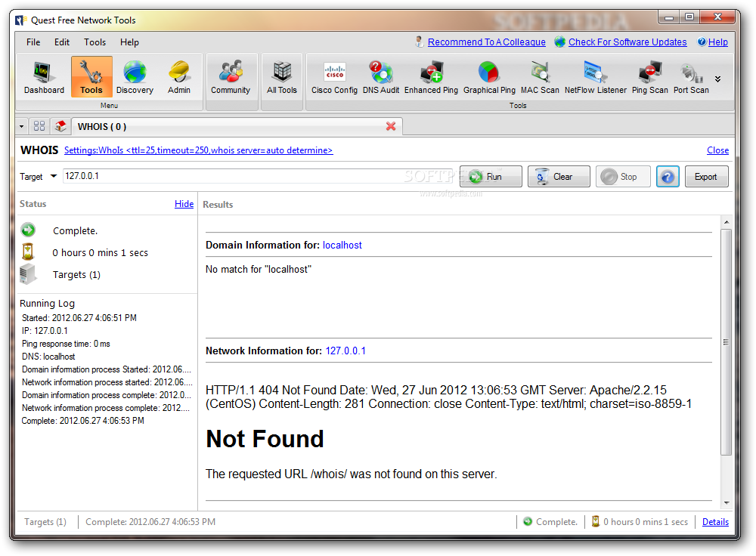
Task: Open the tab list dropdown arrow
Action: click(22, 127)
